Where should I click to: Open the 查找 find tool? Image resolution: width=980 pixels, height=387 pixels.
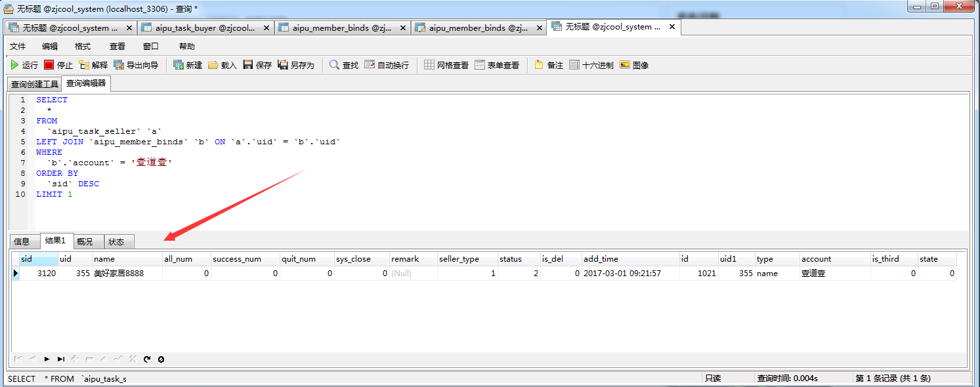click(x=343, y=65)
